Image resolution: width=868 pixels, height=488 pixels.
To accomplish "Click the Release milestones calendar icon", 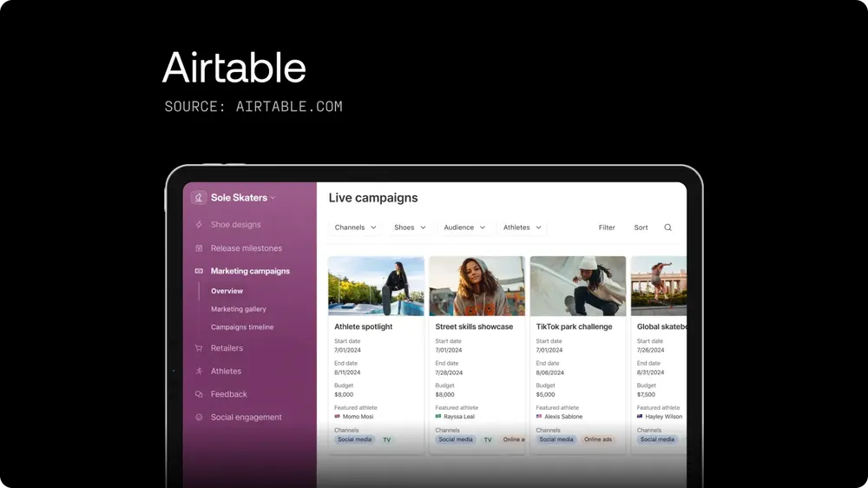I will [x=199, y=248].
